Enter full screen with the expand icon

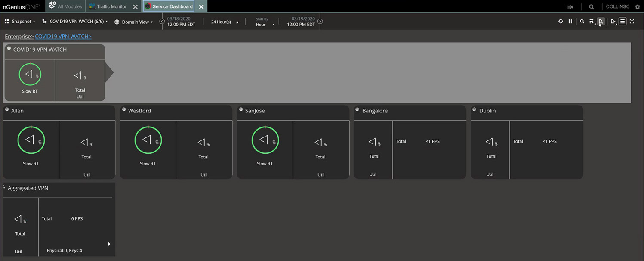click(x=632, y=22)
